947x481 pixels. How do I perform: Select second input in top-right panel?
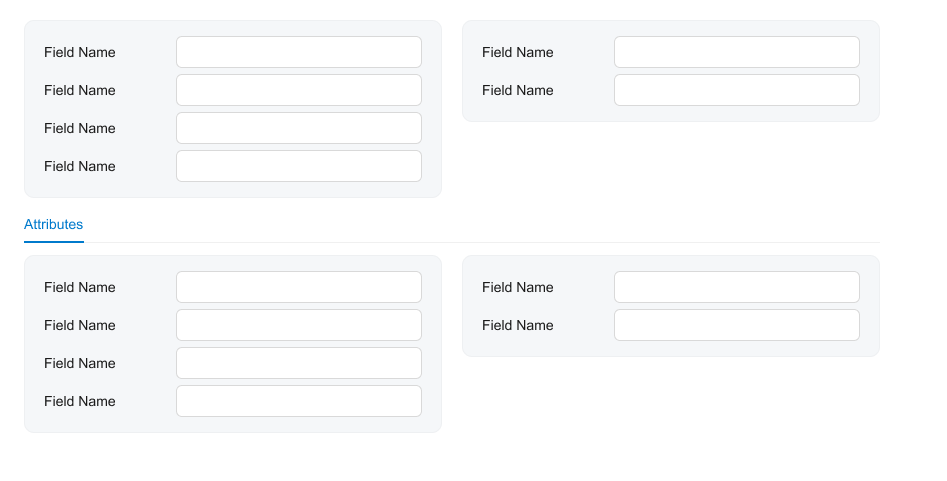point(736,90)
